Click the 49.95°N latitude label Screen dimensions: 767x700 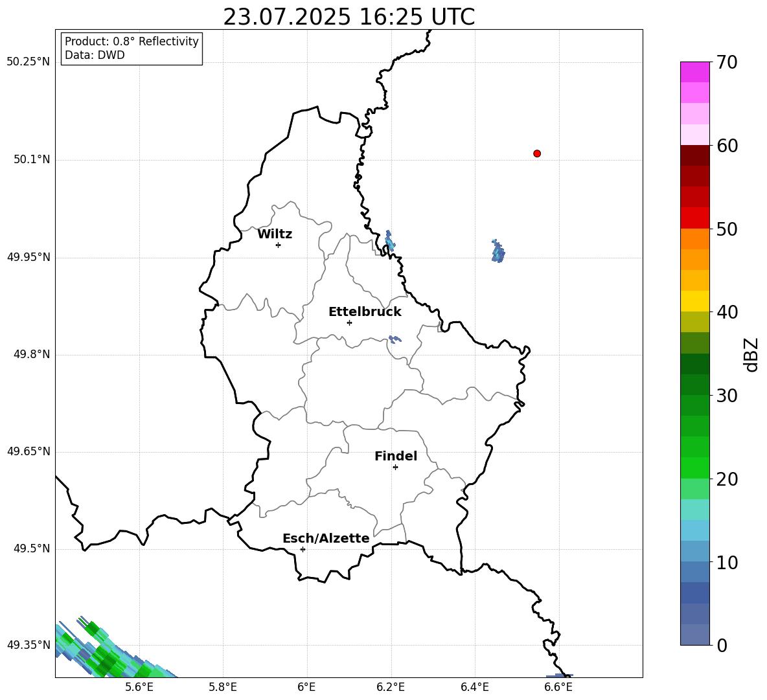(x=29, y=257)
